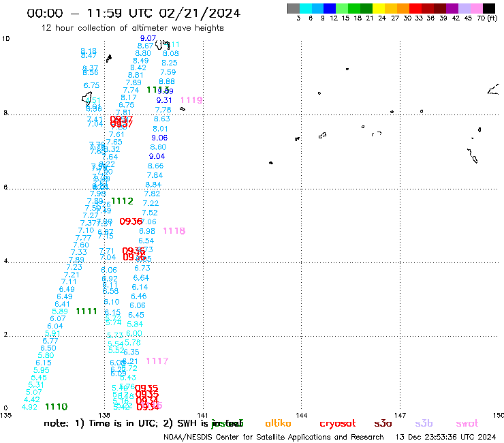Screen dimensions: 504x443
Task: Click the pink time stamp 1119
Action: click(191, 100)
